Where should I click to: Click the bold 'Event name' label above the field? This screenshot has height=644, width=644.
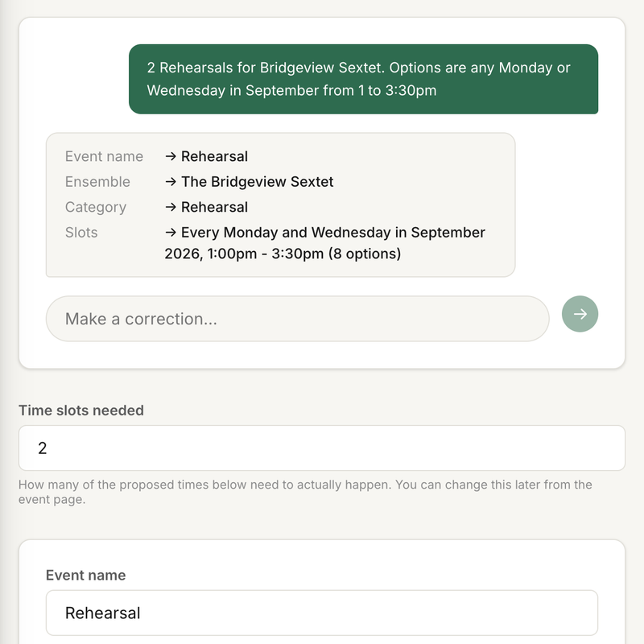click(x=86, y=575)
